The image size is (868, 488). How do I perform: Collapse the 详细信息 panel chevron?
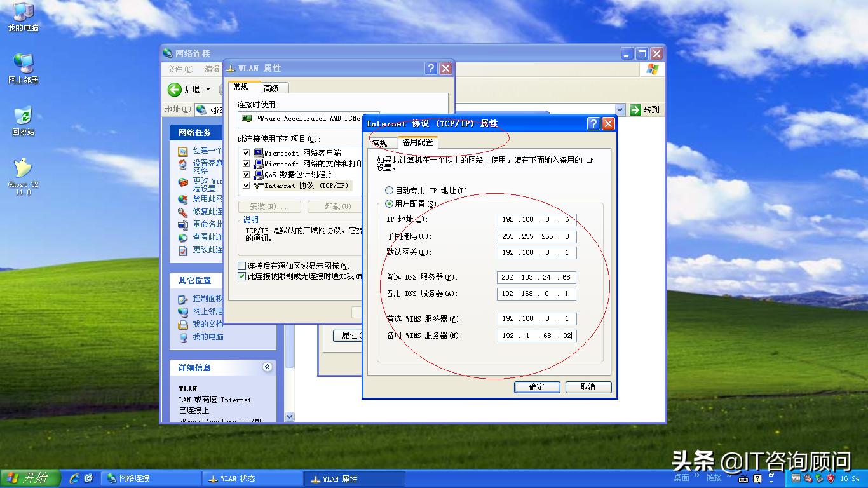(268, 367)
